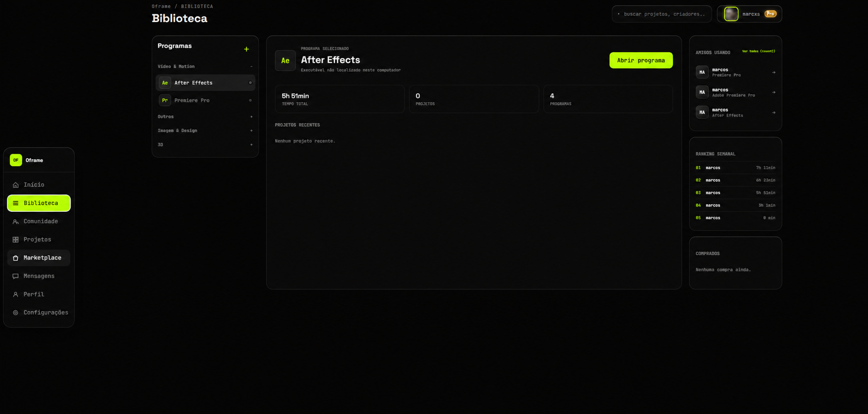Open Projetos via its grid icon
868x414 pixels.
pos(16,240)
